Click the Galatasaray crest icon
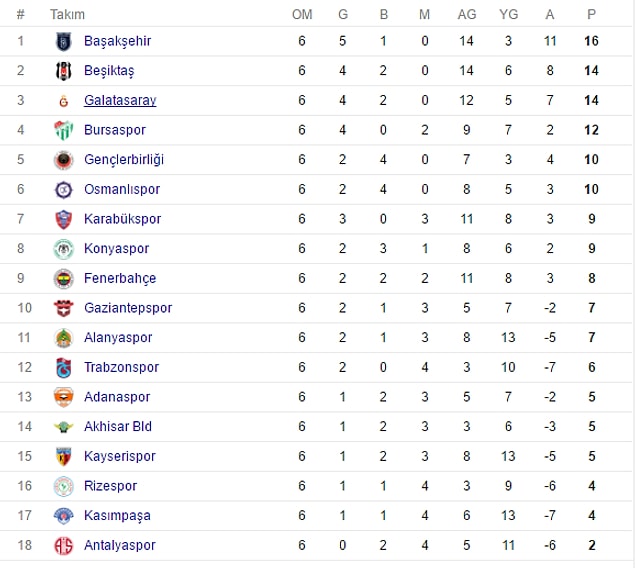The height and width of the screenshot is (568, 635). tap(64, 101)
